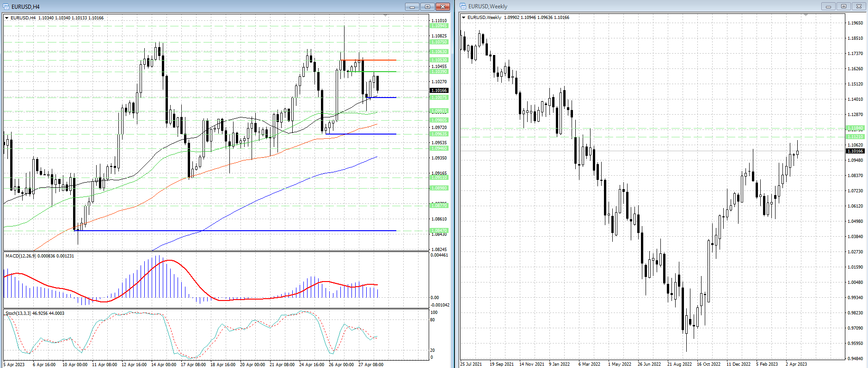Close the EURUSD,Weekly chart window
Screen dimensions: 868x368
pos(859,6)
